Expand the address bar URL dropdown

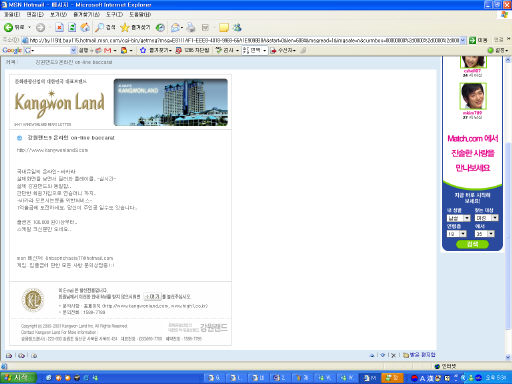tap(463, 40)
